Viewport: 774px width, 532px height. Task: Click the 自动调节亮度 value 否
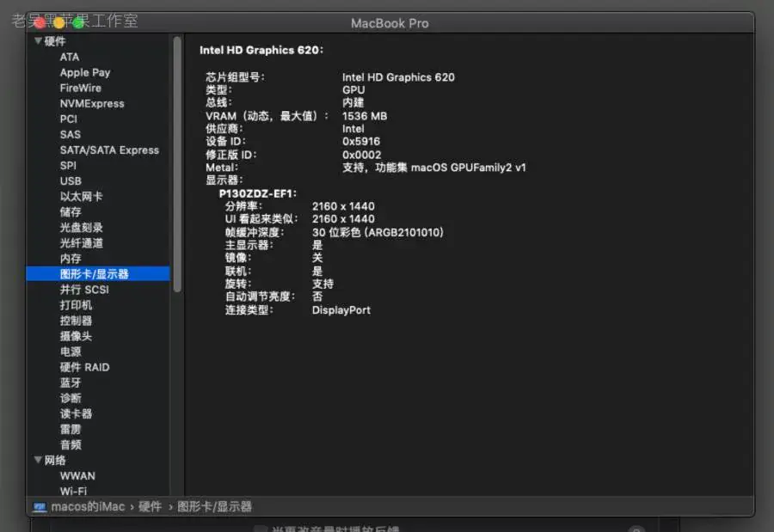(x=317, y=297)
